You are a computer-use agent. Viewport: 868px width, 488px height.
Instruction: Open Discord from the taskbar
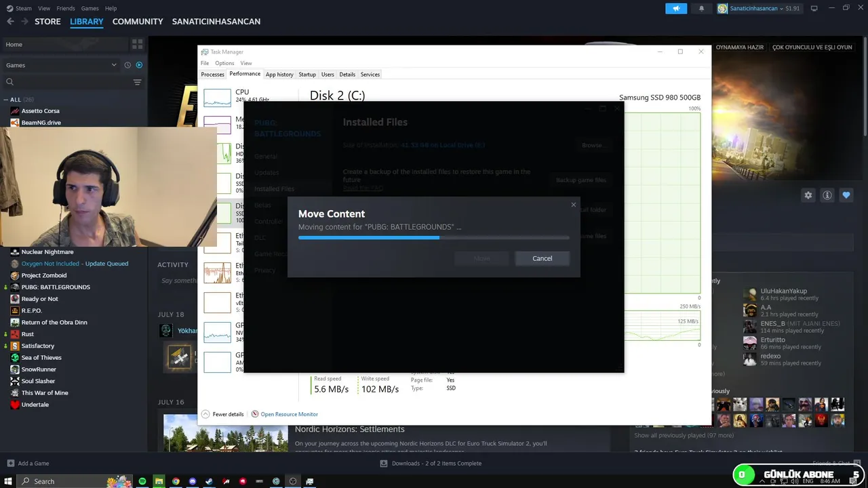(193, 481)
